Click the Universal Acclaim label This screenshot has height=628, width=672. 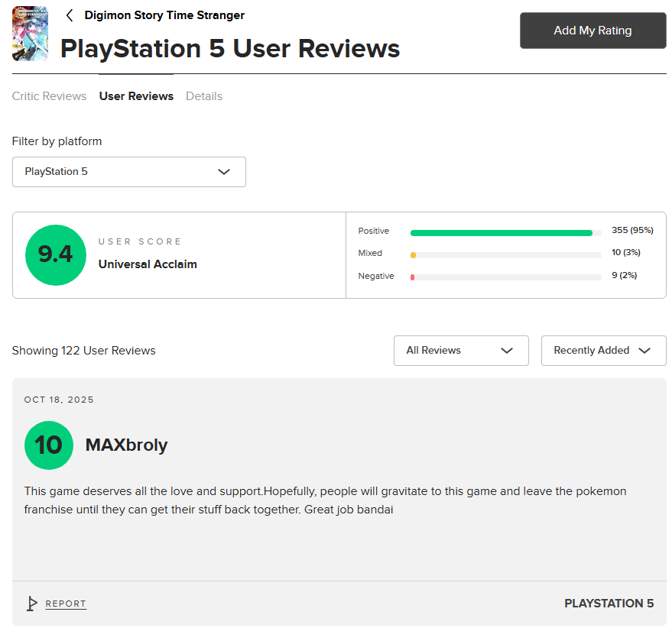point(148,264)
